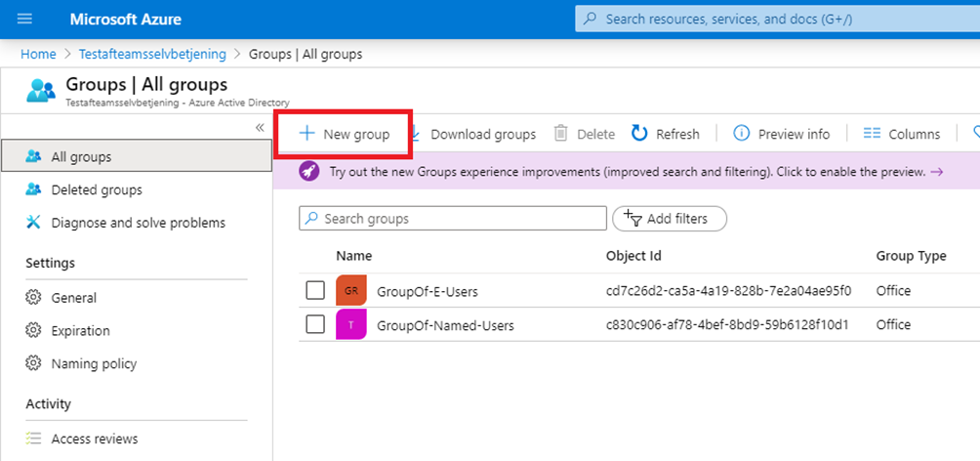Click Access reviews checklist icon

(33, 439)
